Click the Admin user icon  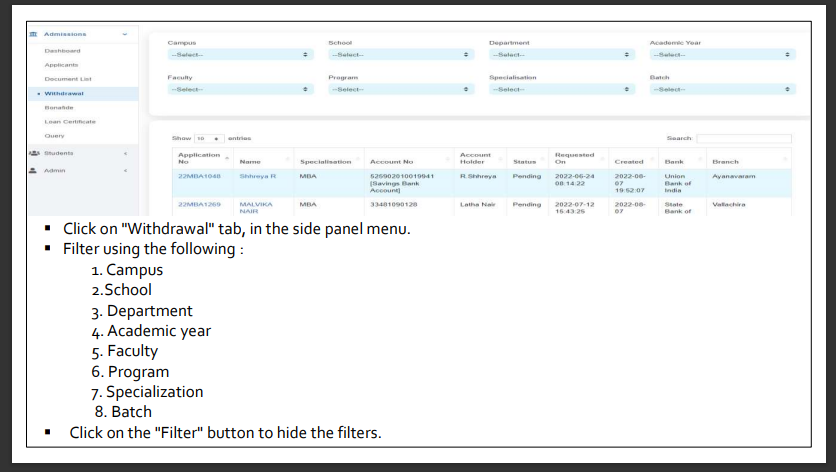[33, 170]
